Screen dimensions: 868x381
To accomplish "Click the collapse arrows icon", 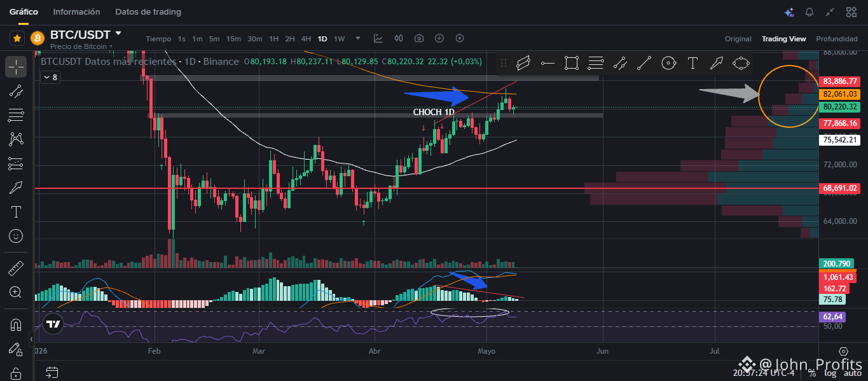I will click(830, 12).
